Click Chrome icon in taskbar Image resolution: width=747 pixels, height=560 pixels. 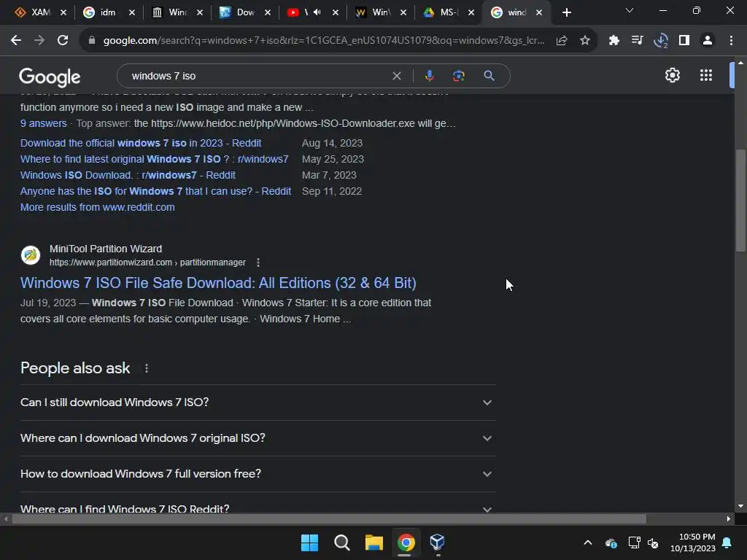pos(406,542)
